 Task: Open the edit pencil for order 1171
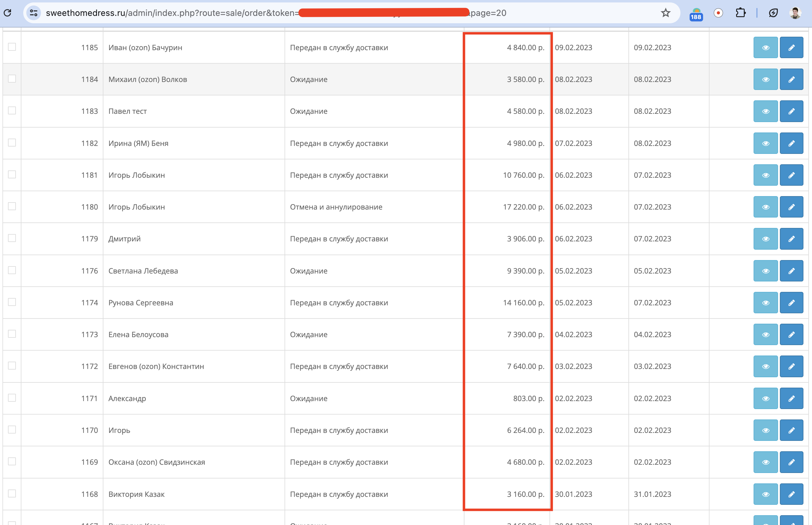pos(791,398)
